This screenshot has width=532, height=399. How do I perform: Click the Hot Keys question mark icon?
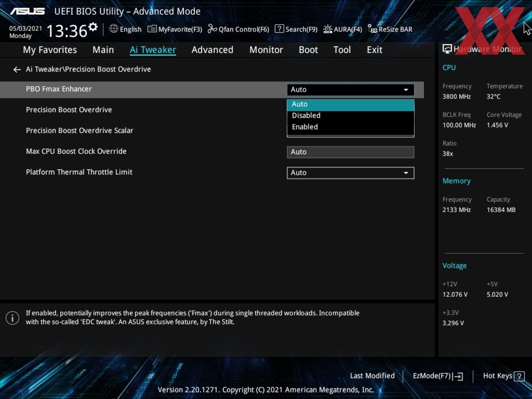(519, 376)
